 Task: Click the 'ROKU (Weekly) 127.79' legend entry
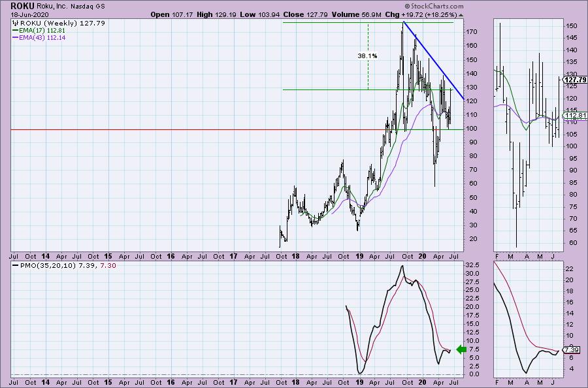pyautogui.click(x=62, y=24)
